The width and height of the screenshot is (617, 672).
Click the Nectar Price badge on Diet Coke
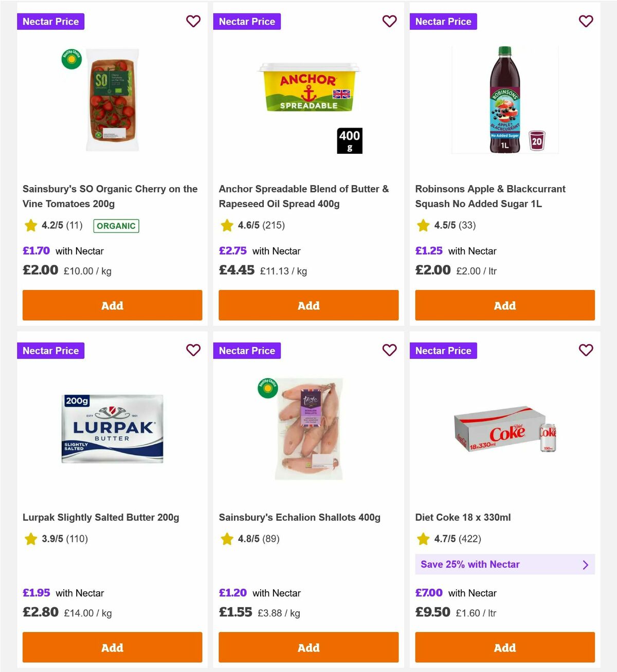pyautogui.click(x=443, y=350)
